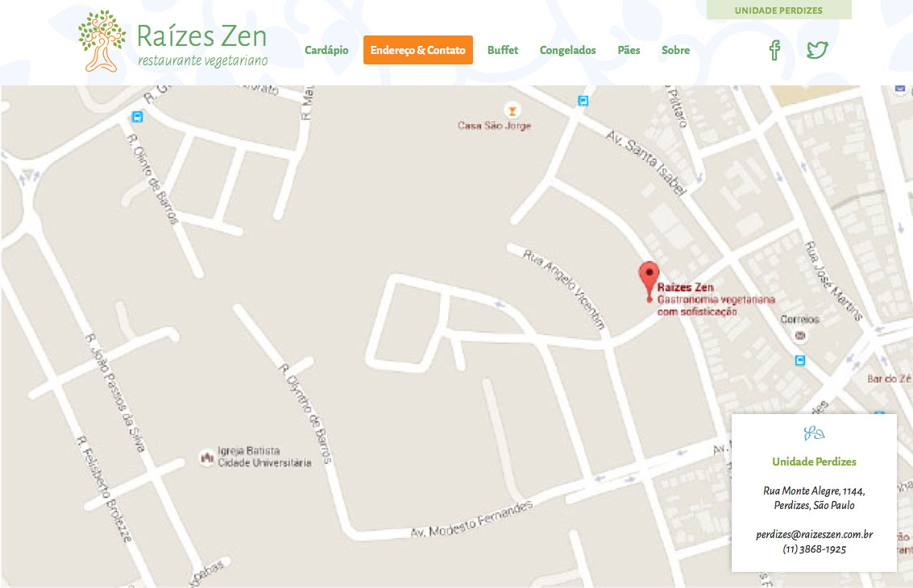Image resolution: width=913 pixels, height=588 pixels.
Task: Navigate to the Pães page
Action: coord(629,50)
